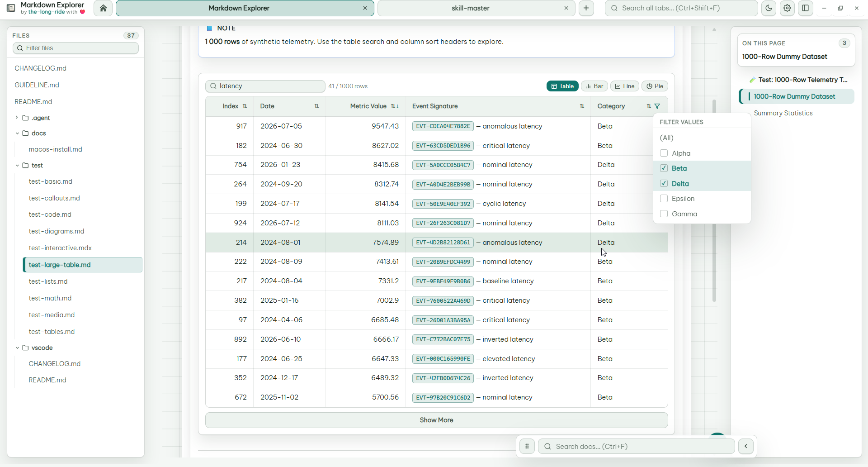Sort by Event Signature column arrows
Screen dimensions: 868x467
click(x=582, y=106)
